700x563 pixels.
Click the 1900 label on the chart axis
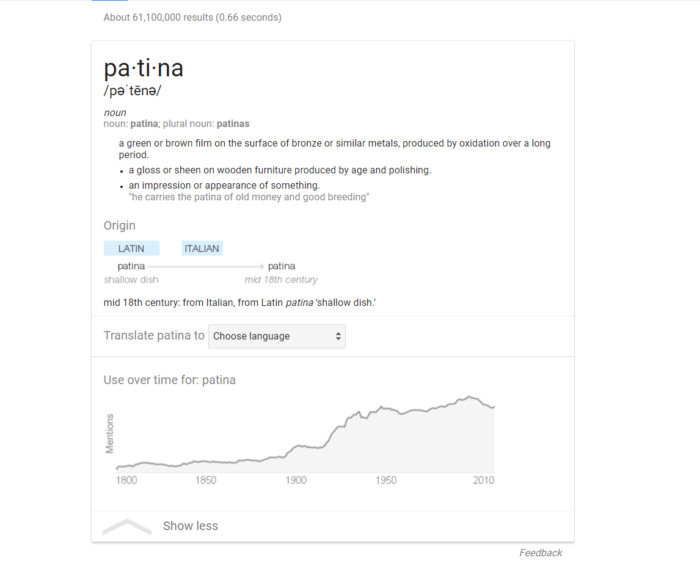pyautogui.click(x=296, y=480)
